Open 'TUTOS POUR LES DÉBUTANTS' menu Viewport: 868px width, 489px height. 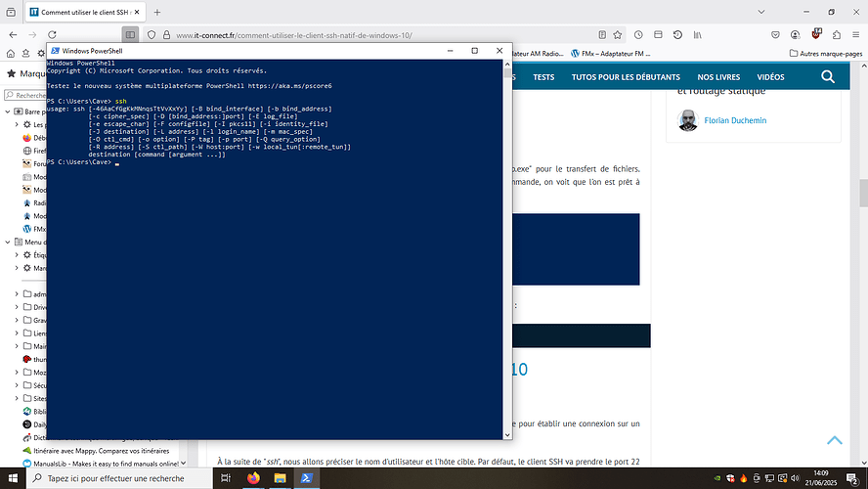[626, 77]
